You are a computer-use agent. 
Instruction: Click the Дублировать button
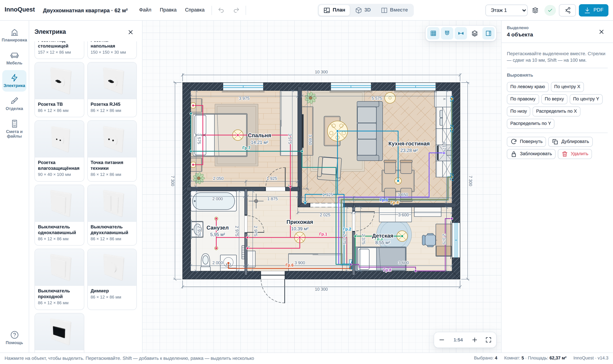tap(571, 141)
